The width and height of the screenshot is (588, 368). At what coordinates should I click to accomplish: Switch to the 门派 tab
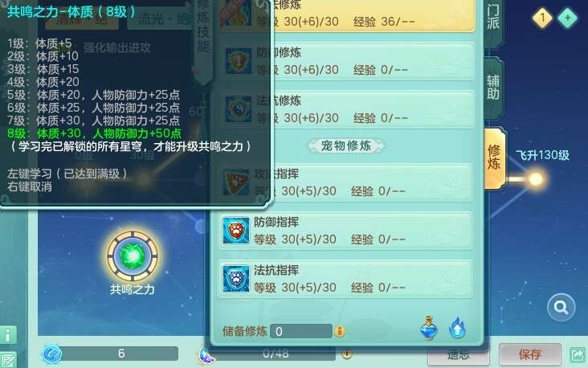[492, 18]
